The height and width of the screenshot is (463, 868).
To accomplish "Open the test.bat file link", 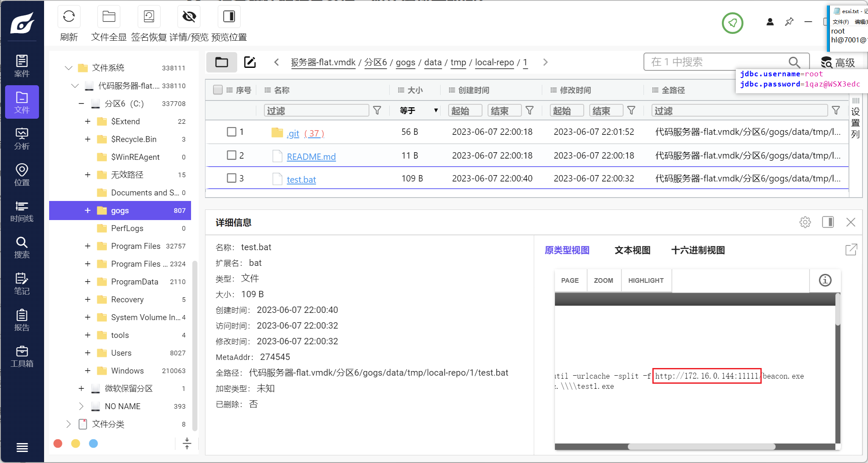I will [301, 179].
